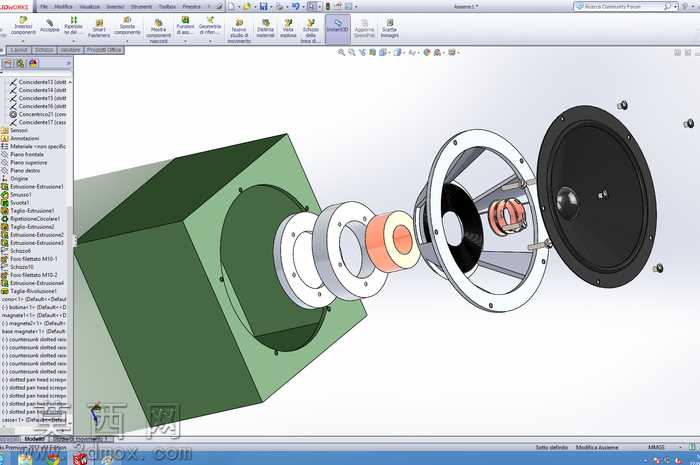Viewport: 700px width, 465px height.
Task: Click the Modello tab at bottom
Action: 34,439
